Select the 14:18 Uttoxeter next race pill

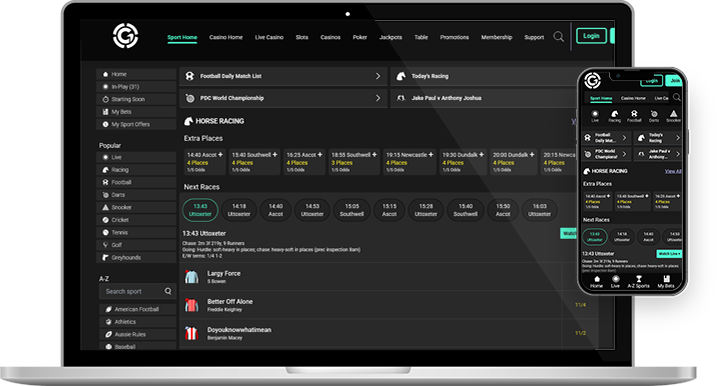[x=239, y=210]
